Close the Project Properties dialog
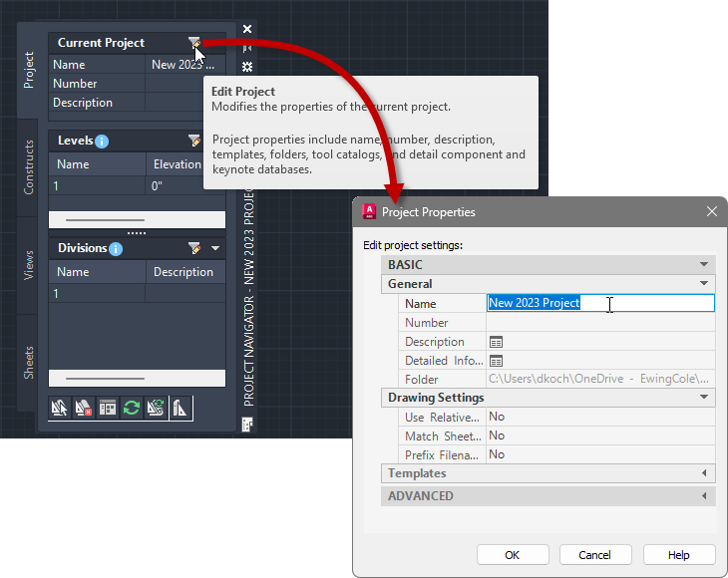 coord(712,211)
